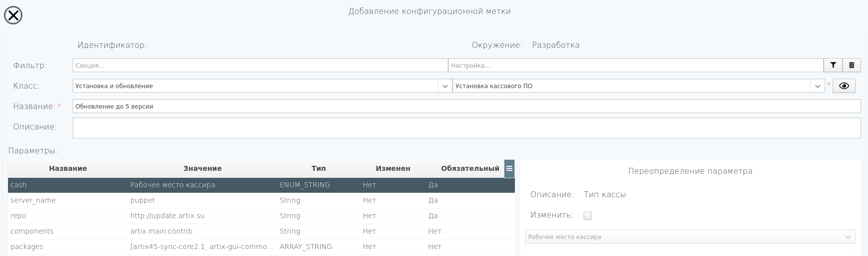The image size is (868, 256).
Task: Click the Настройка filter input field
Action: point(635,65)
